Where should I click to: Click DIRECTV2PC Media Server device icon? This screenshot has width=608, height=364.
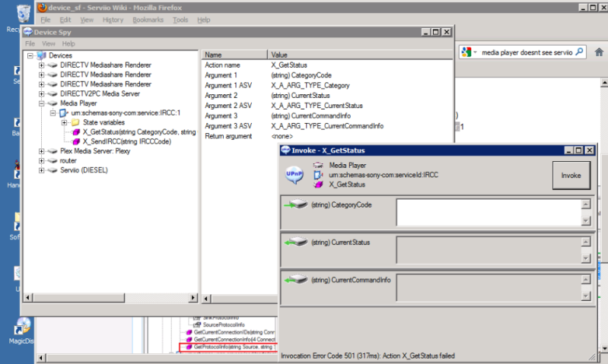[53, 93]
